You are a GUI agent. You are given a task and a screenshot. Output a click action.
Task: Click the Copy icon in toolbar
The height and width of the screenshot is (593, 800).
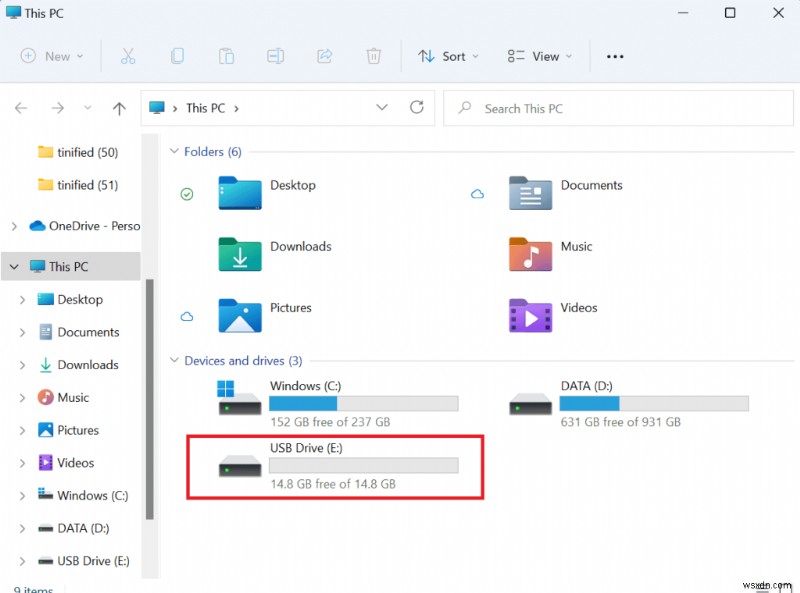coord(177,56)
